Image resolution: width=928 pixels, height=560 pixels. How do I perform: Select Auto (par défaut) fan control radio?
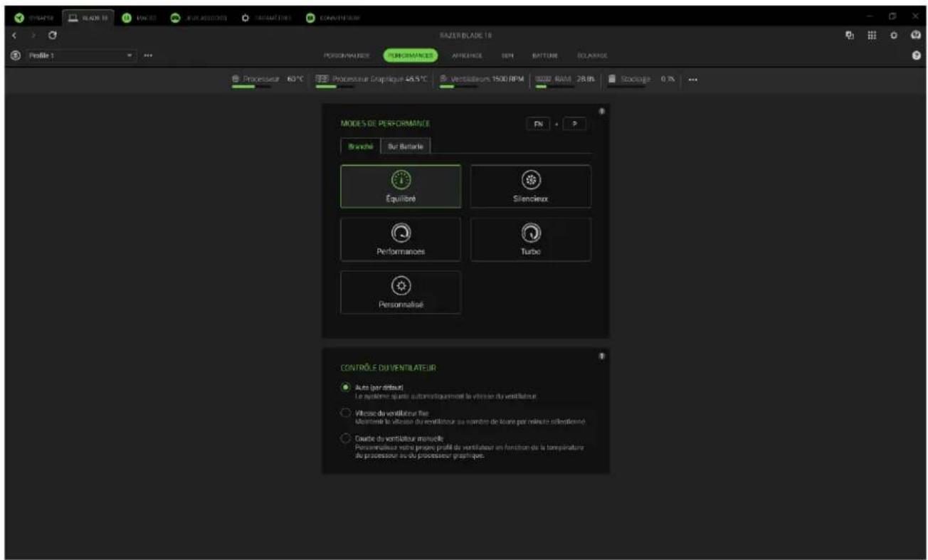346,387
